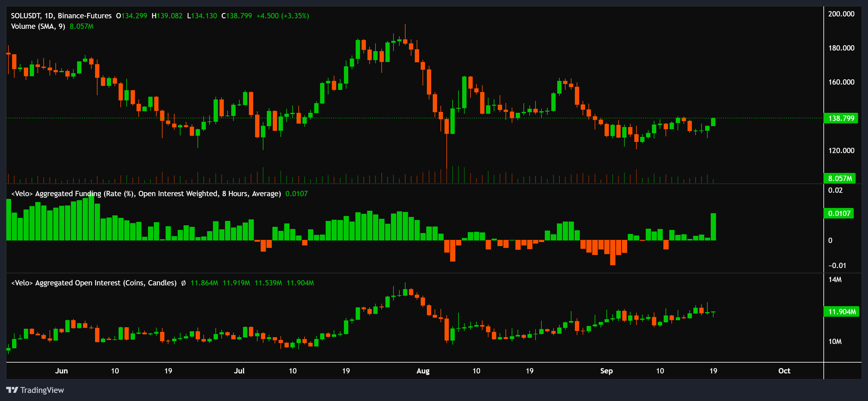Image resolution: width=868 pixels, height=401 pixels.
Task: Click the 11.904M open interest axis tag
Action: point(841,312)
